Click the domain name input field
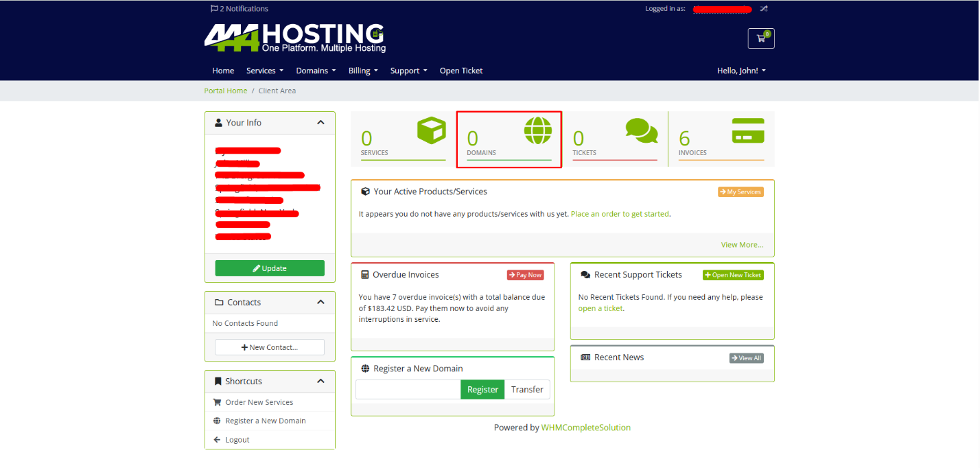980x468 pixels. click(408, 390)
